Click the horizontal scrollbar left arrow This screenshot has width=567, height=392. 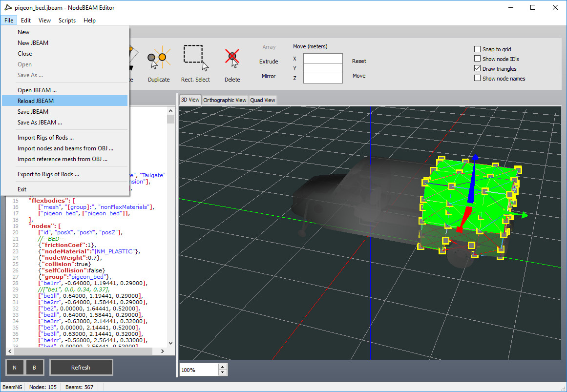tap(10, 351)
